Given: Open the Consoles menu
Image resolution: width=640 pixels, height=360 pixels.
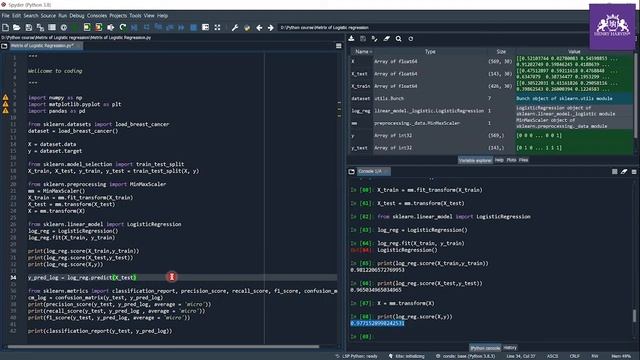Looking at the screenshot, I should (x=97, y=16).
